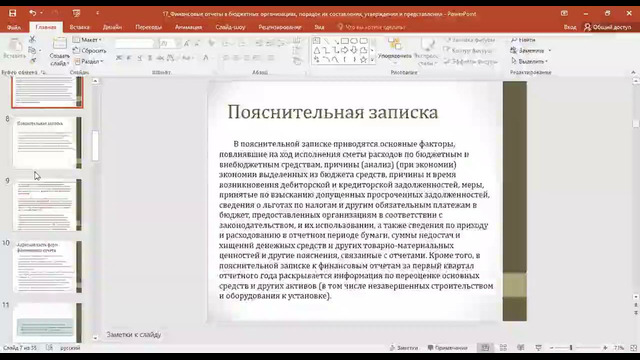Cut selection with the scissors icon

[x=32, y=40]
